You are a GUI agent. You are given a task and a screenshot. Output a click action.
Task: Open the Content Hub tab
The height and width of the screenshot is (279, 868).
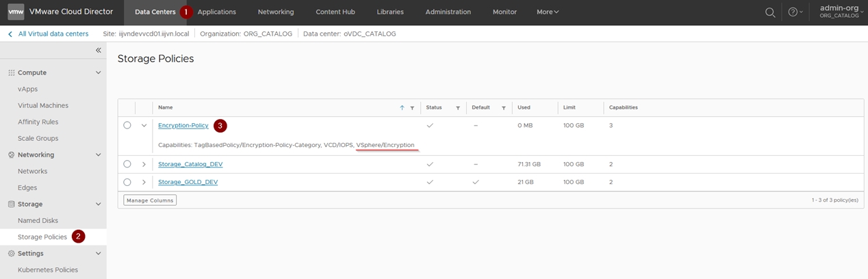(335, 12)
